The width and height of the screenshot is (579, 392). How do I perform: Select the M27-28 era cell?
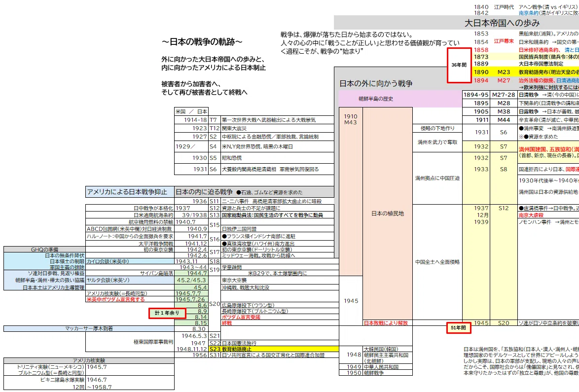tap(504, 95)
